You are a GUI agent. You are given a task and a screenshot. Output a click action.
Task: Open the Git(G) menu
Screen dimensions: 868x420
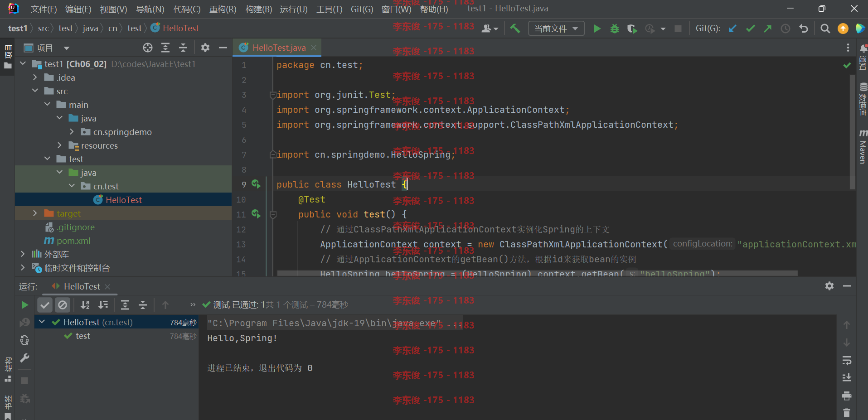(x=362, y=9)
